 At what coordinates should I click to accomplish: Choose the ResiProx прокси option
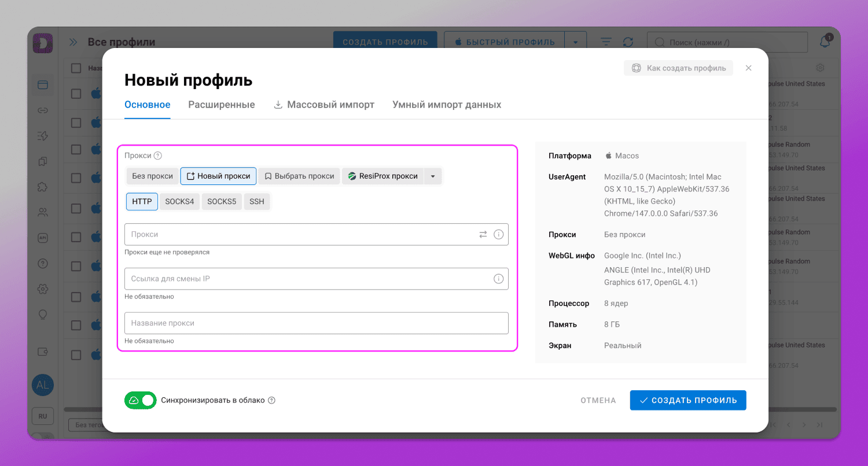383,176
